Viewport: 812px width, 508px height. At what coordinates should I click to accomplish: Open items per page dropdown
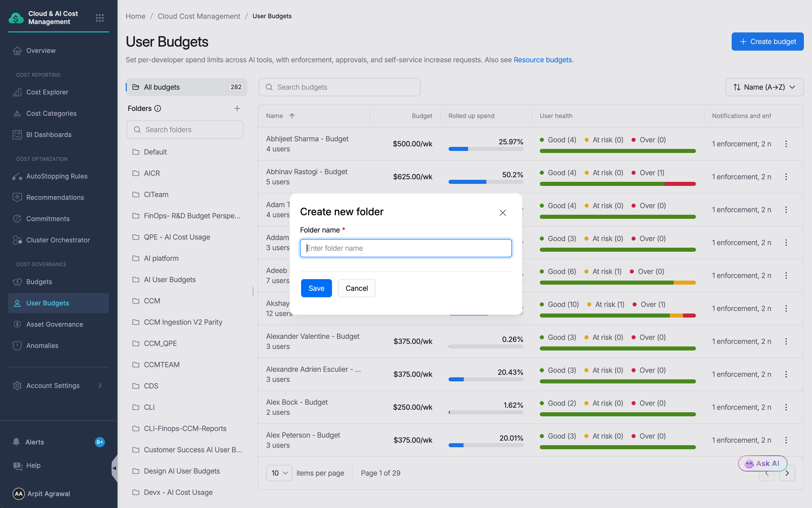(x=279, y=473)
